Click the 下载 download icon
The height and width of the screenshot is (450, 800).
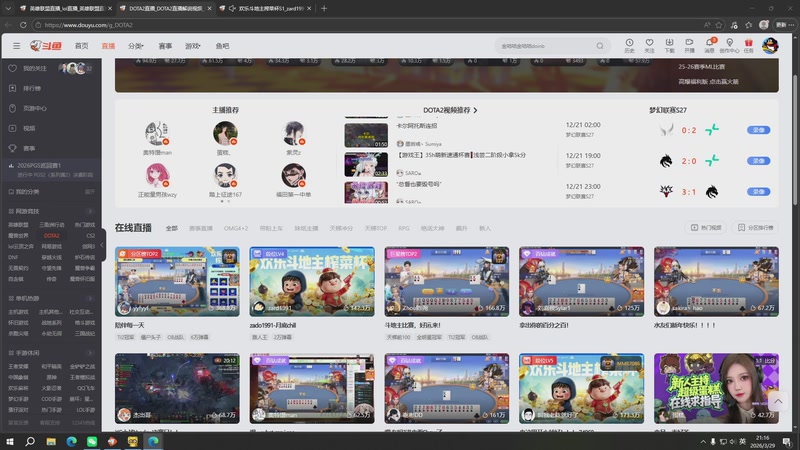(669, 45)
